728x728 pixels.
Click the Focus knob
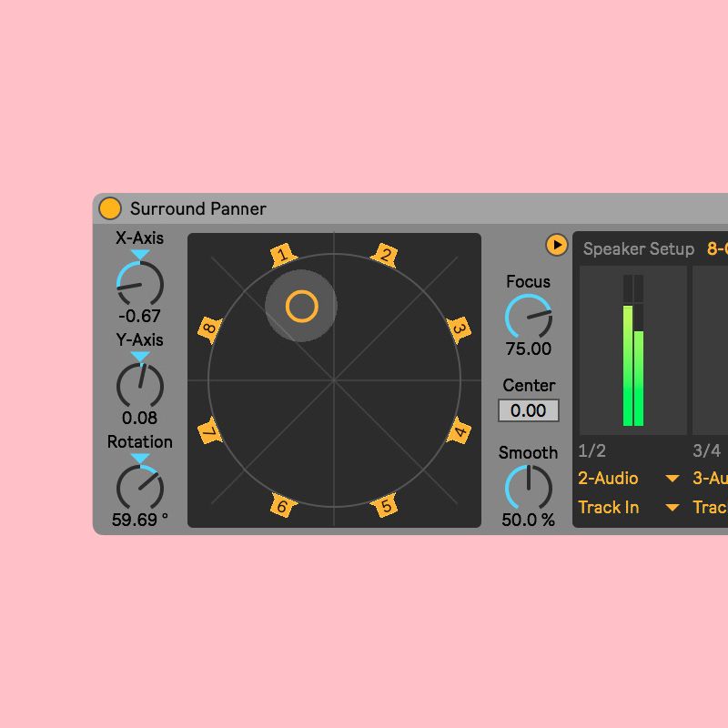coord(529,317)
